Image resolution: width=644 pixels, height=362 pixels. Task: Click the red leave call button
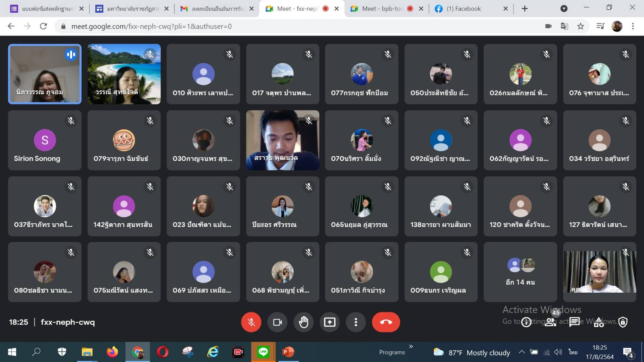[386, 322]
